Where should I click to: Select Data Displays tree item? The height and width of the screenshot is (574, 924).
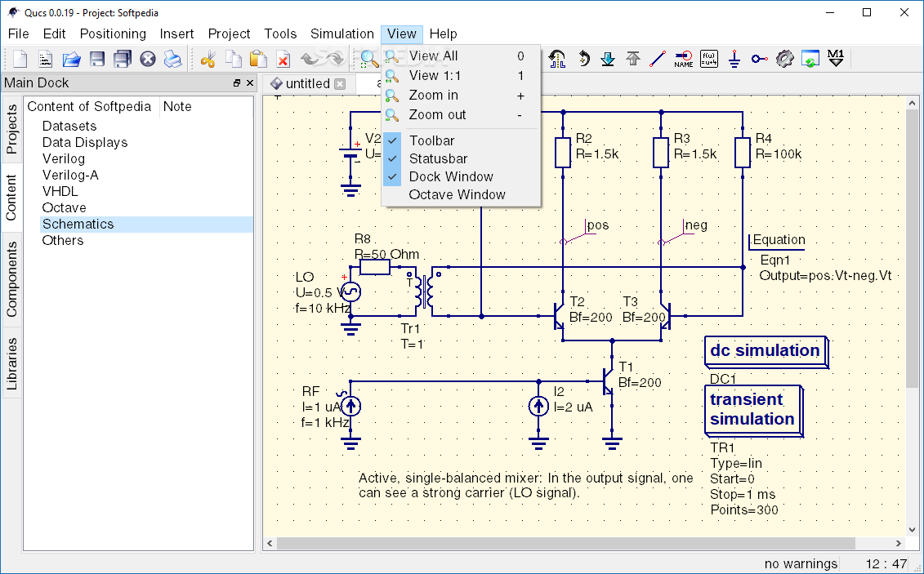(85, 142)
